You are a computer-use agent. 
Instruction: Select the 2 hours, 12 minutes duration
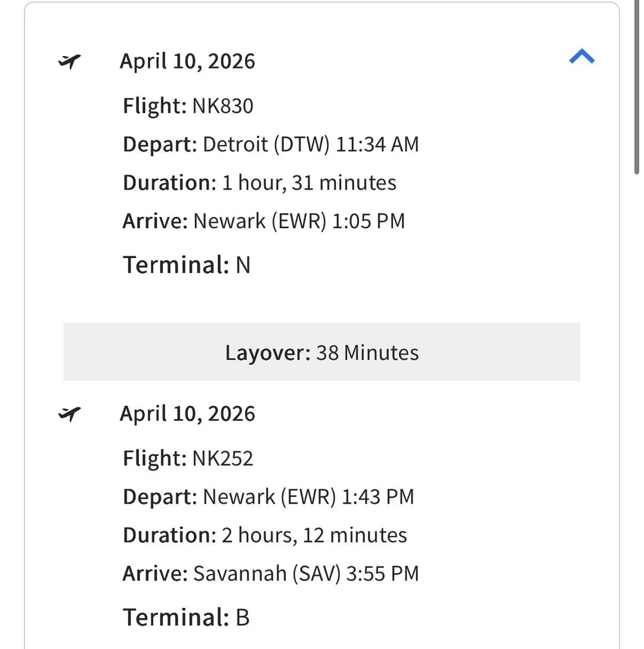[314, 535]
